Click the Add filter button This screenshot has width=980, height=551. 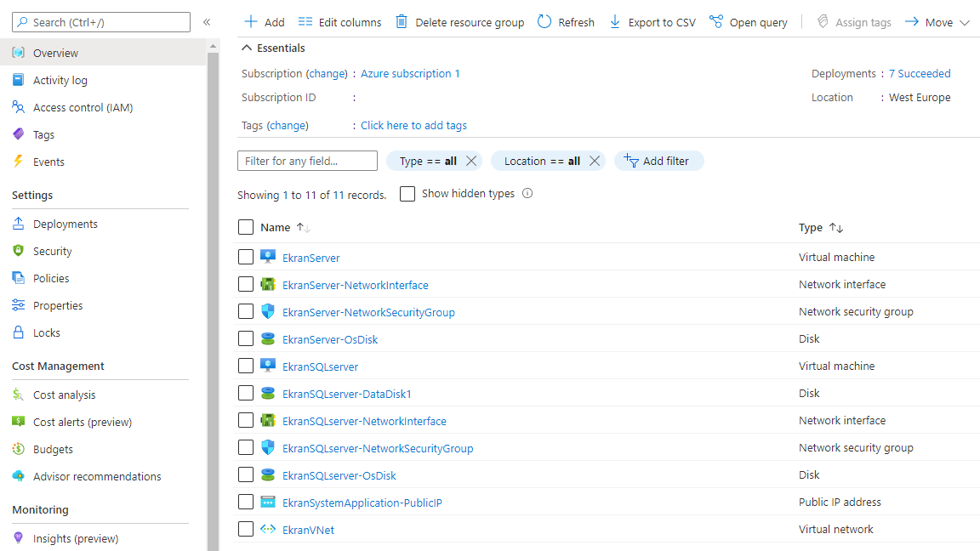pyautogui.click(x=658, y=161)
